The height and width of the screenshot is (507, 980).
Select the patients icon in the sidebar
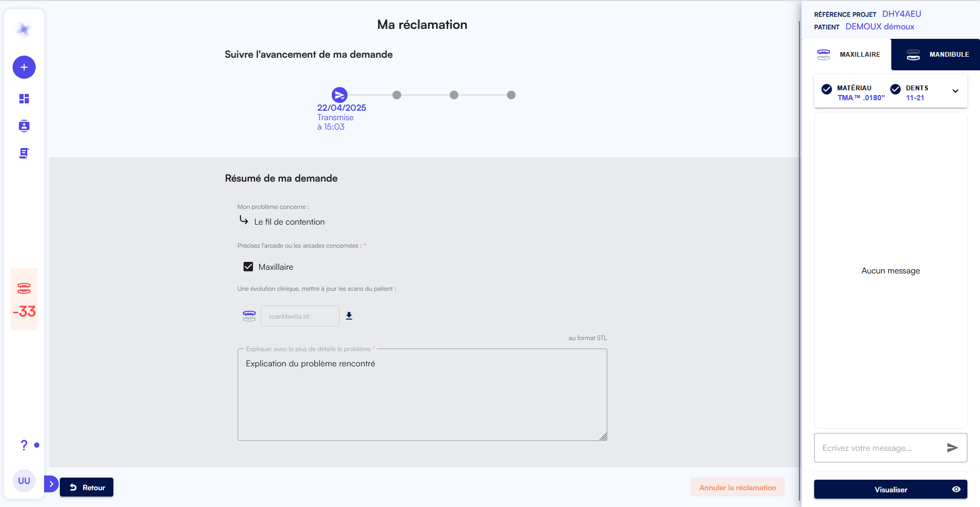(24, 126)
